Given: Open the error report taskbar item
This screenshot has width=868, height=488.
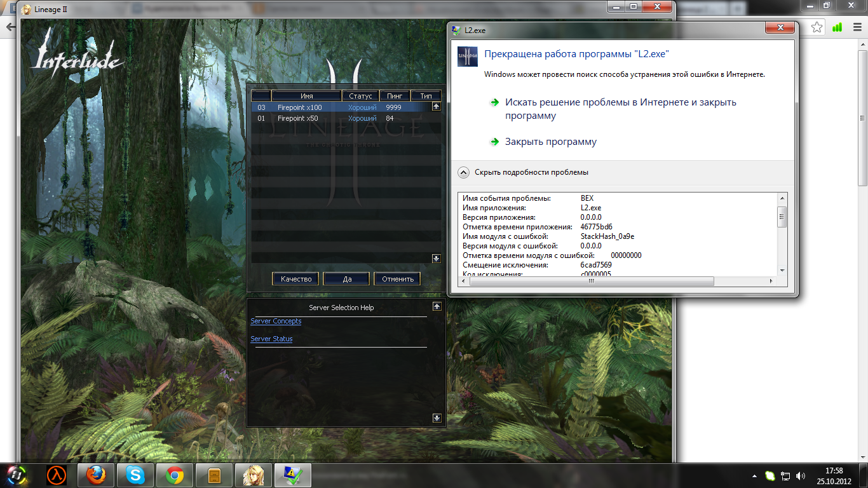Looking at the screenshot, I should (293, 475).
